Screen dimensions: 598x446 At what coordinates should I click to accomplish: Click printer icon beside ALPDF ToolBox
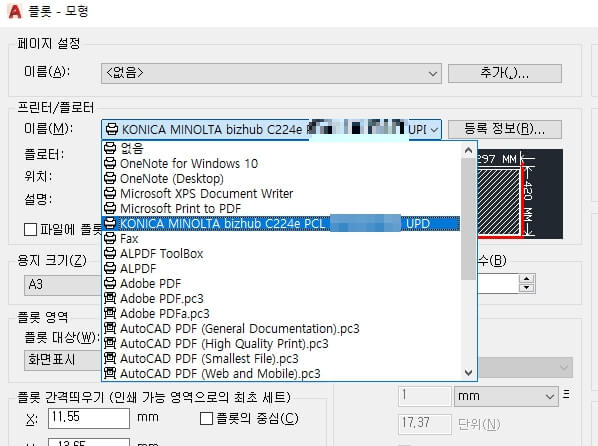(110, 253)
